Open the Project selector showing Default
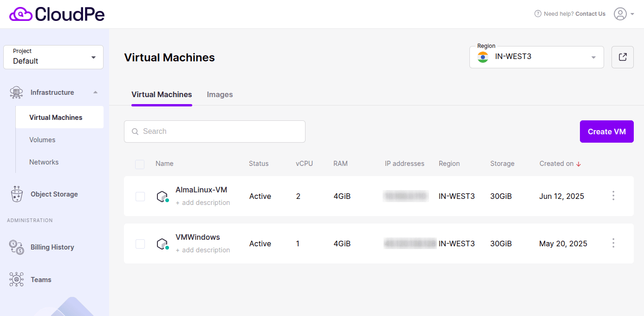This screenshot has height=316, width=644. 53,57
